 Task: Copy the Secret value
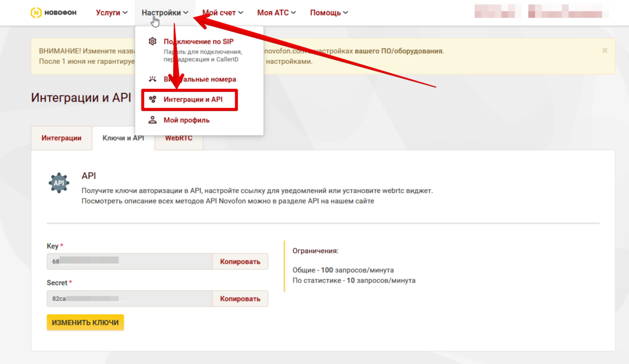[x=240, y=299]
